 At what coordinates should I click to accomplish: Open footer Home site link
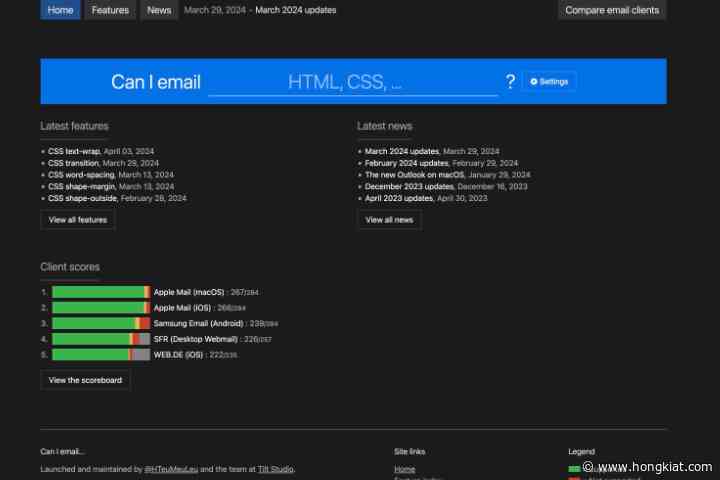[x=405, y=469]
